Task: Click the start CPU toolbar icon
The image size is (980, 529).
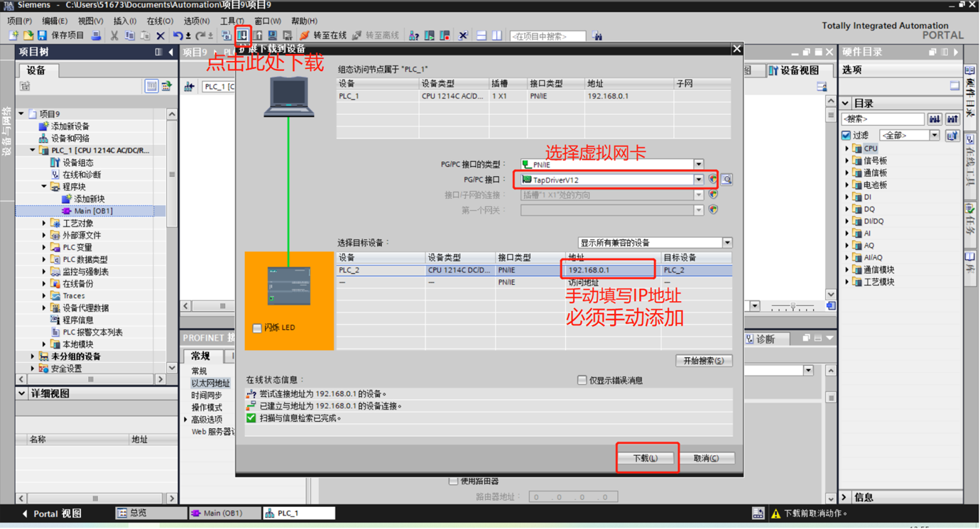Action: pos(430,36)
